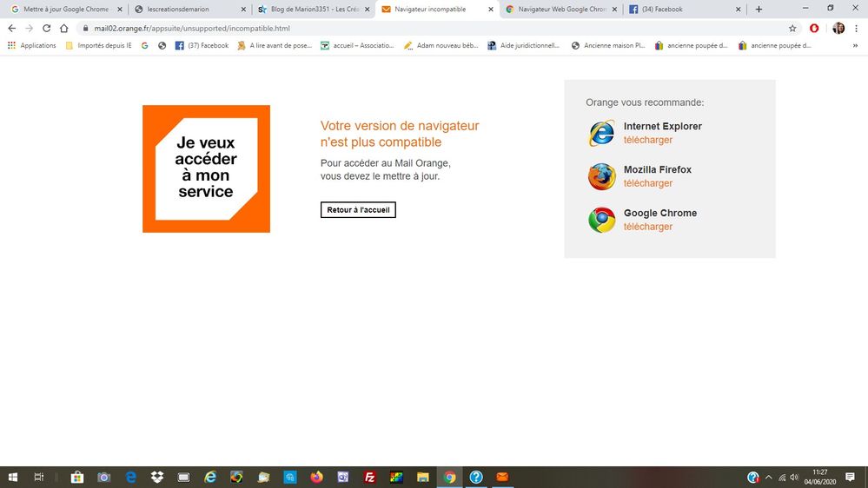Open the "Adam nouveau béb..." bookmark
Screen dimensions: 868x488
441,45
